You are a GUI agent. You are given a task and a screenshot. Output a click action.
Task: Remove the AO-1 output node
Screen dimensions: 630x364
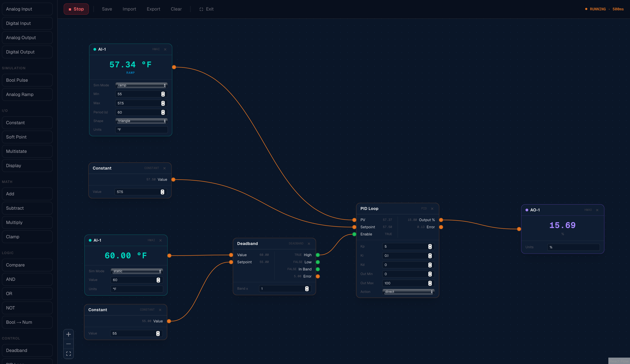(597, 210)
